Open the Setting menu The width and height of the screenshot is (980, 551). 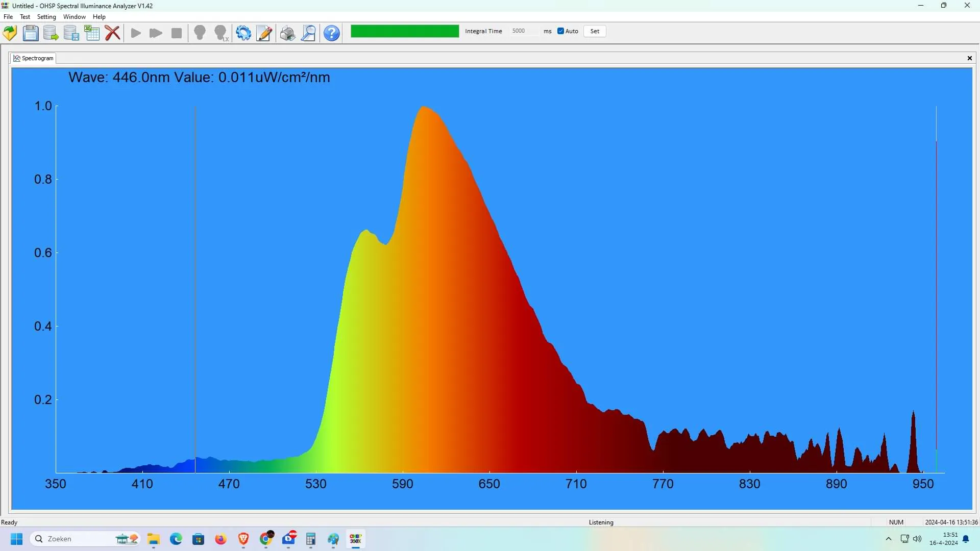(x=46, y=17)
